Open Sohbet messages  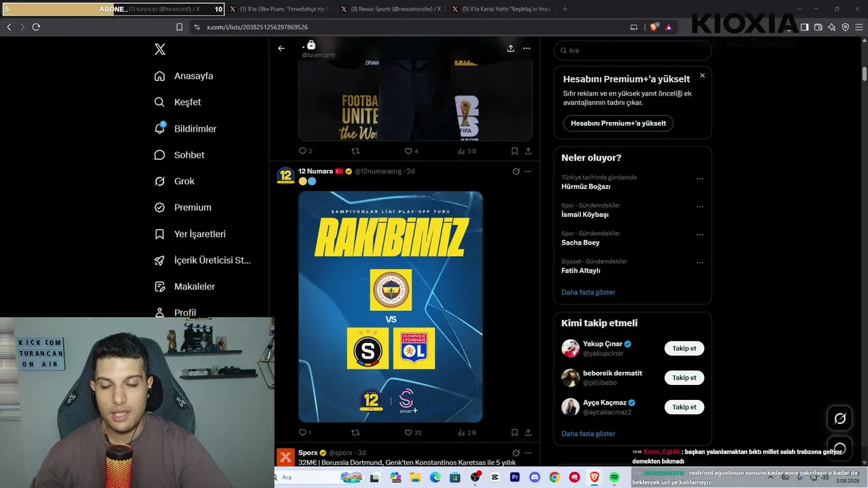coord(179,155)
